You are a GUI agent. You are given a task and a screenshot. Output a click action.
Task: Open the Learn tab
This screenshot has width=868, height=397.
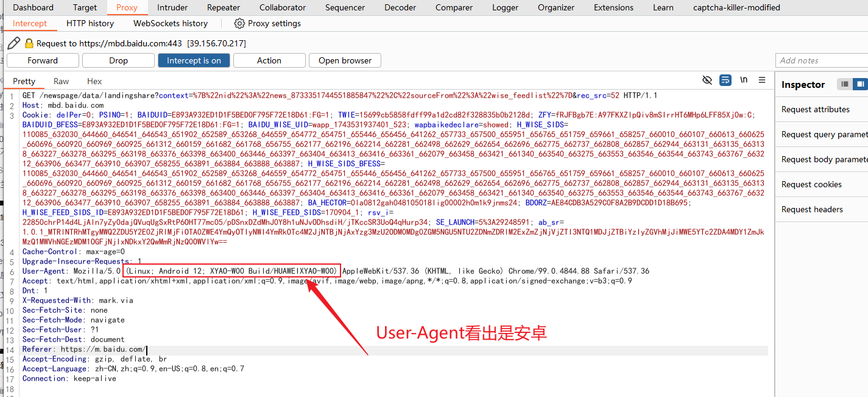coord(663,7)
